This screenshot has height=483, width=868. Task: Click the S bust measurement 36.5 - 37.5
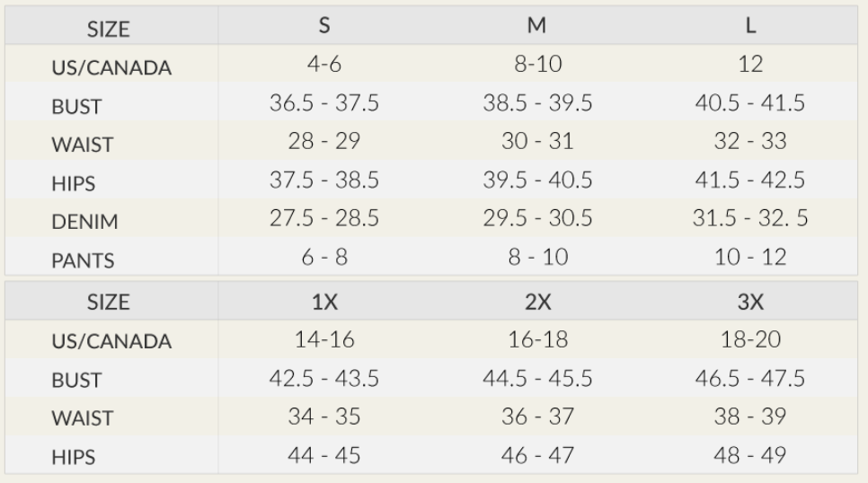(324, 104)
